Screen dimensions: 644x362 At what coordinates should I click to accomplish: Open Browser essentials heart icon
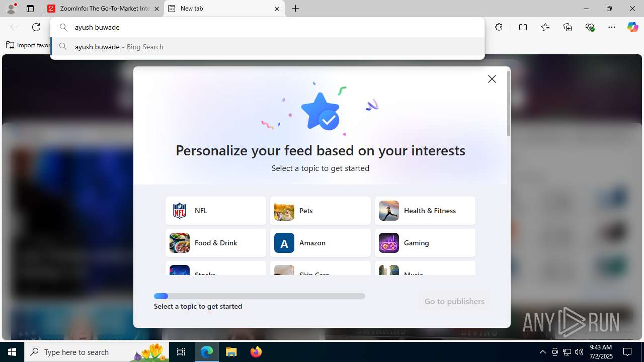[590, 27]
